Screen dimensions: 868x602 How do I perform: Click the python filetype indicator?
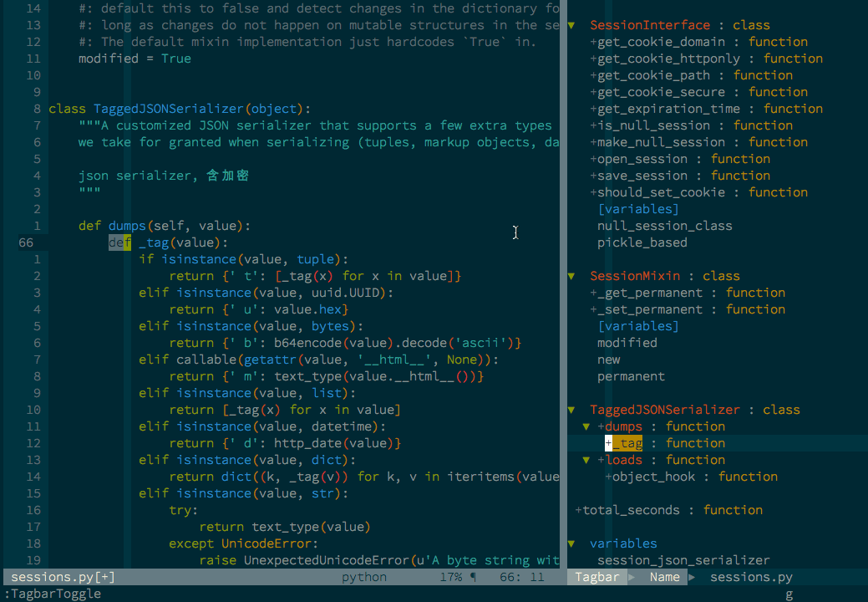coord(363,576)
